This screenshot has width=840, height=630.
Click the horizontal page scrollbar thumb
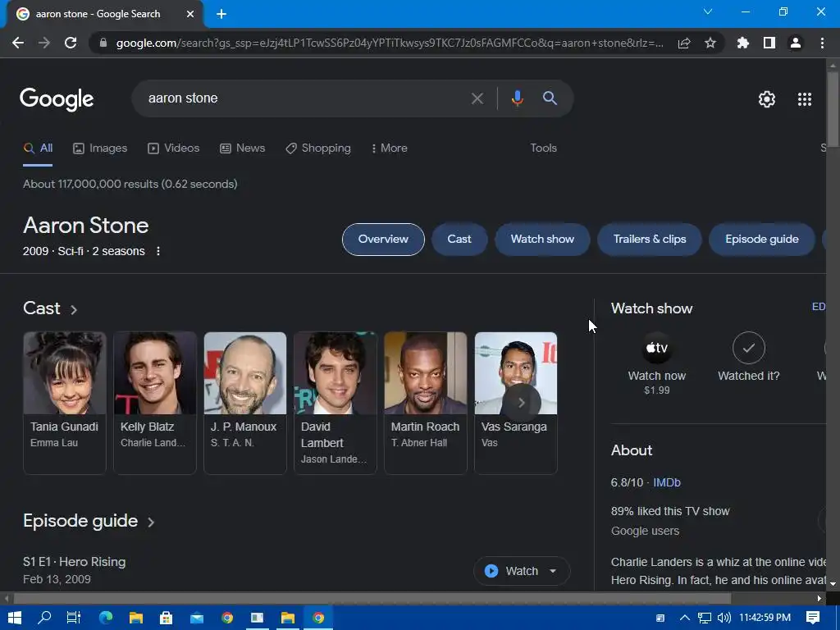click(372, 598)
